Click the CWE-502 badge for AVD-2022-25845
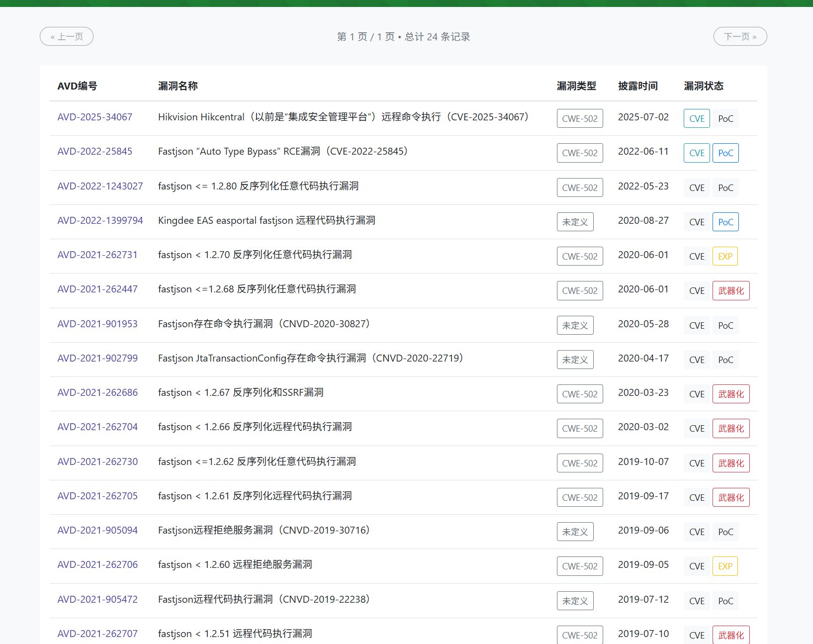Screen dimensions: 813x644 580,153
